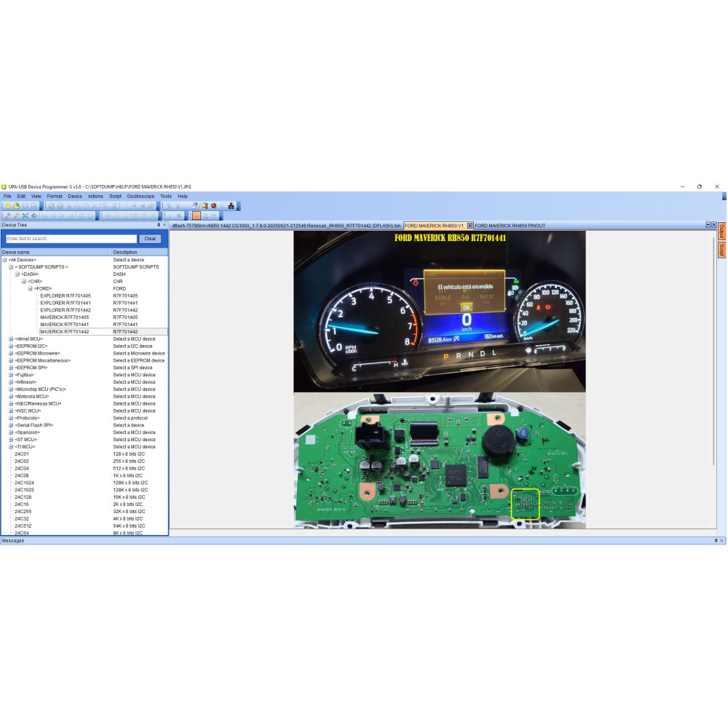Screen dimensions: 728x728
Task: Open the Format menu
Action: [x=55, y=197]
